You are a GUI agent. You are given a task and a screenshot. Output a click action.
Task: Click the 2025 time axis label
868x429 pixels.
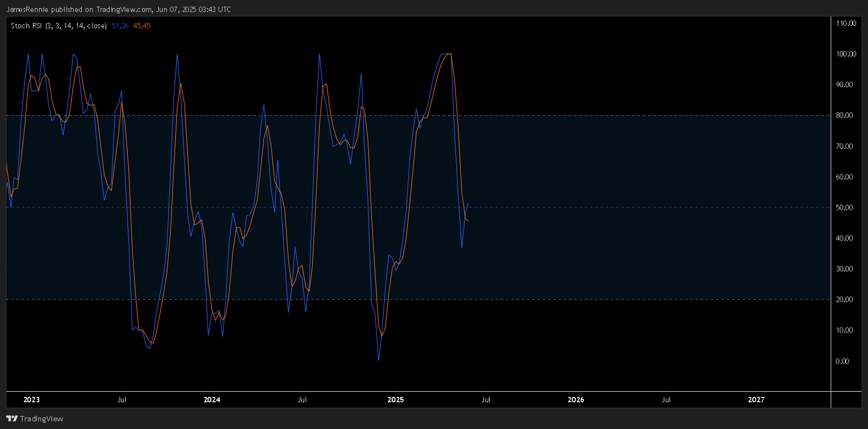[x=396, y=400]
